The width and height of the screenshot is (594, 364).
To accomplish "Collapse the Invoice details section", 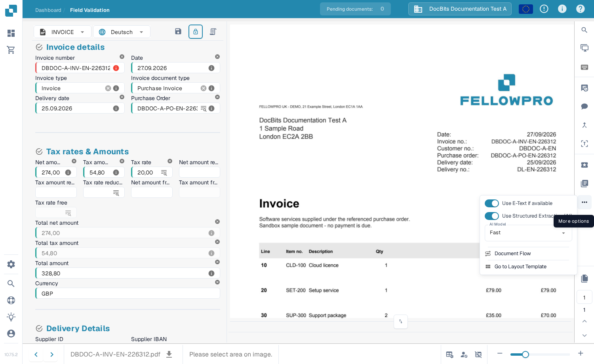I will 39,47.
